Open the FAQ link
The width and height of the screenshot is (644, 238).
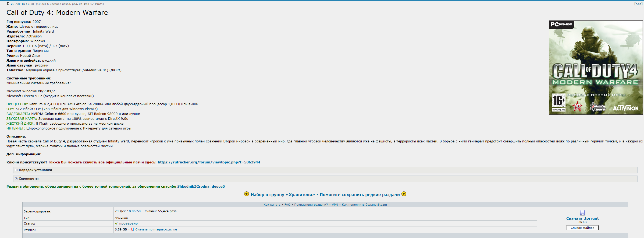[287, 205]
